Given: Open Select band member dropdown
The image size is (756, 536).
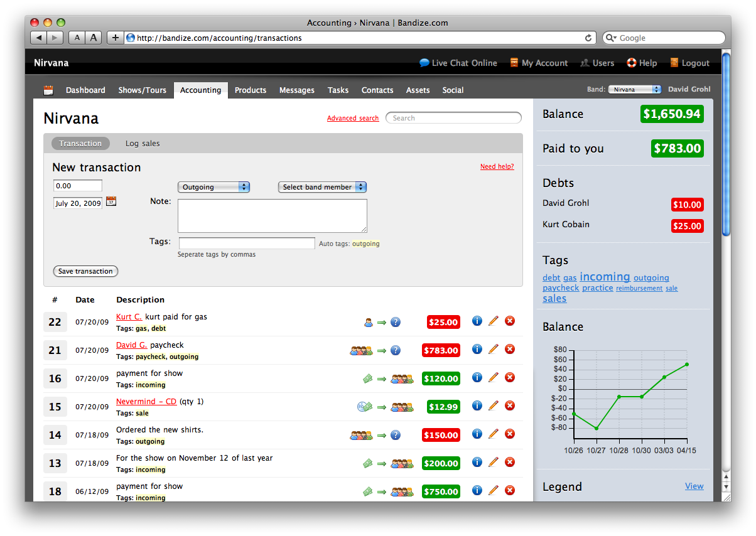Looking at the screenshot, I should point(322,187).
